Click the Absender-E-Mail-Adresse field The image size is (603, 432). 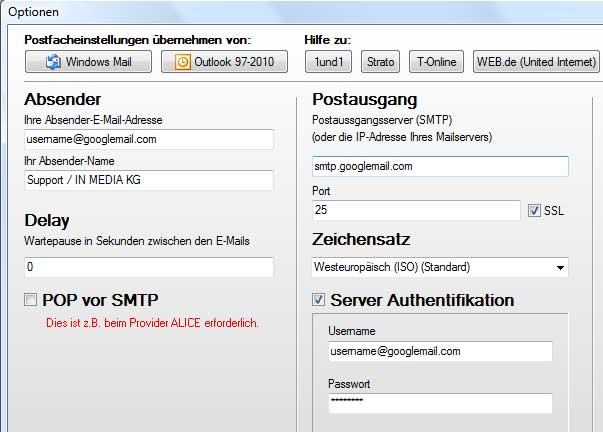[x=149, y=139]
